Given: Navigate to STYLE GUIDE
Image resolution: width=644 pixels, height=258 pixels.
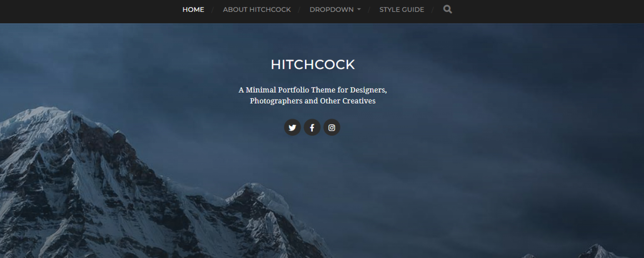Looking at the screenshot, I should (x=402, y=10).
